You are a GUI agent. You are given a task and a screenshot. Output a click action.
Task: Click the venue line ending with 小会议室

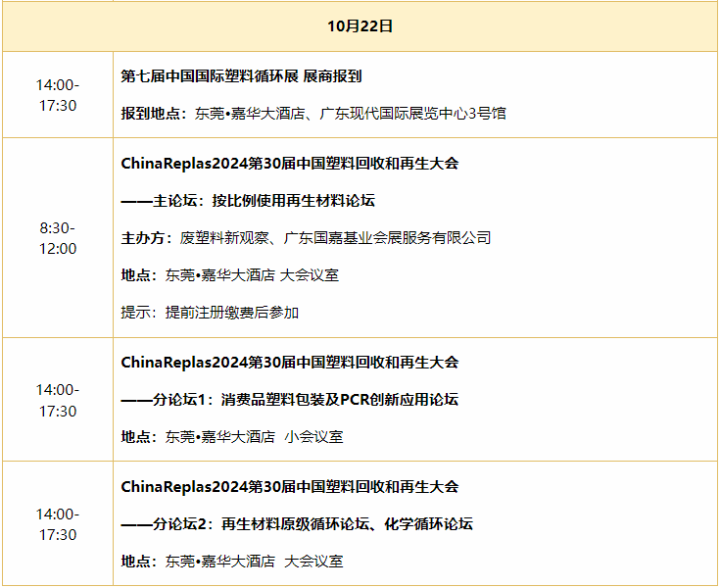(x=232, y=437)
